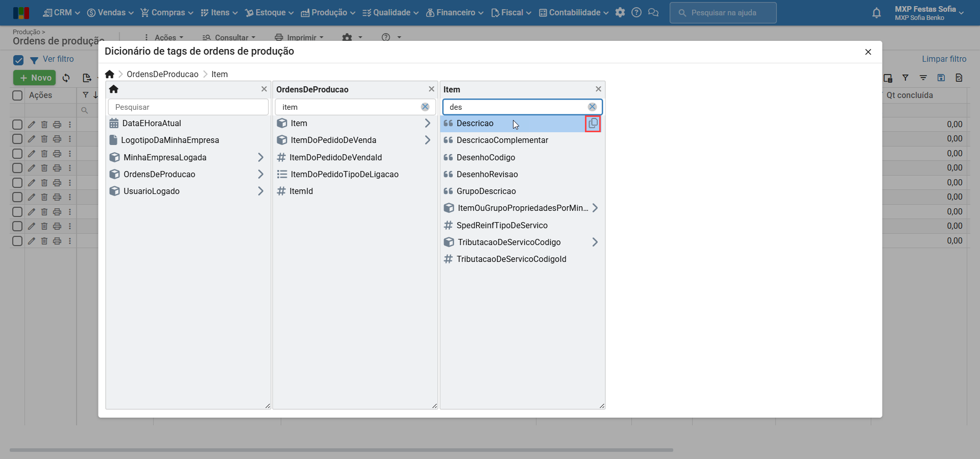Viewport: 980px width, 459px height.
Task: Expand ItemDoPedidoDeVenda entry
Action: pos(427,140)
